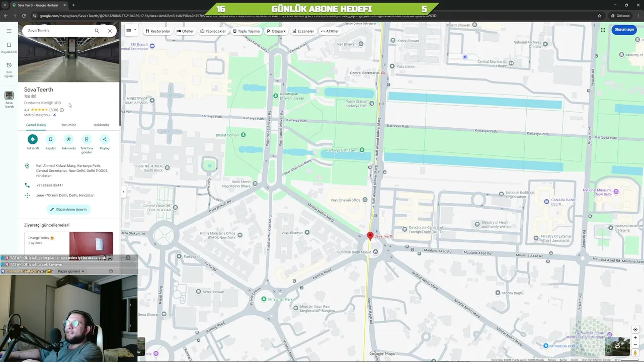The image size is (644, 362).
Task: Click Ürün Geri Bildirimi Gönder footer link
Action: pyautogui.click(x=596, y=360)
